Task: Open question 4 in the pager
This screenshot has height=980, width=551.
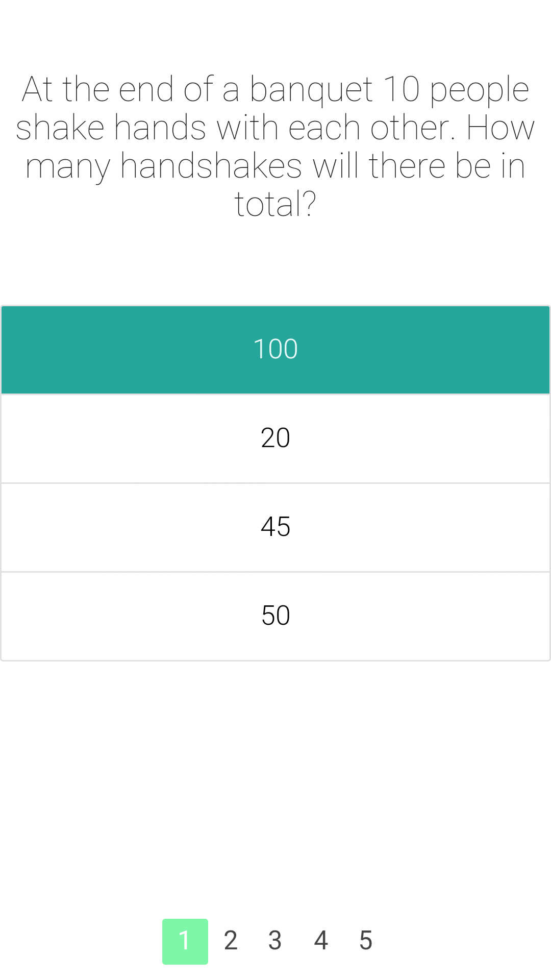Action: coord(321,940)
